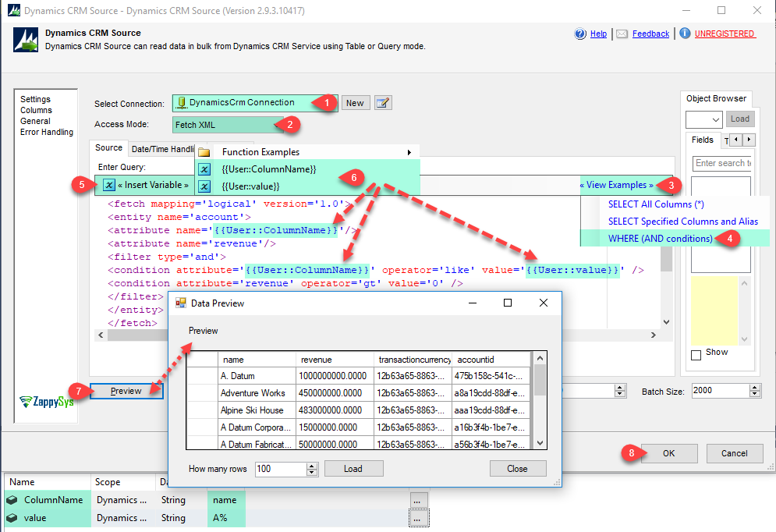Switch to the Source tab

pyautogui.click(x=109, y=147)
